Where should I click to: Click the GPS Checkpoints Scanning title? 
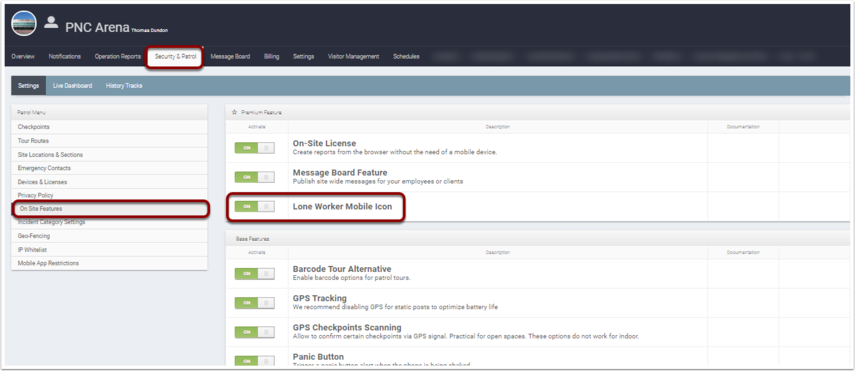[347, 327]
